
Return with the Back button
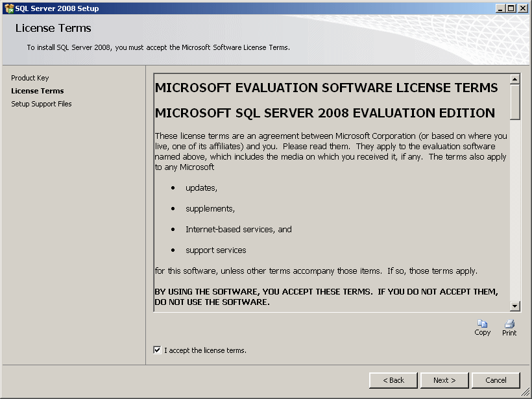tap(393, 380)
